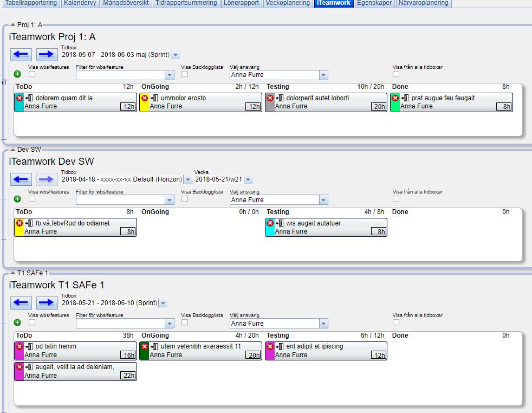Viewport: 532px width, 413px height.
Task: Open Tidbox dropdown in Proj 1: A
Action: (176, 55)
